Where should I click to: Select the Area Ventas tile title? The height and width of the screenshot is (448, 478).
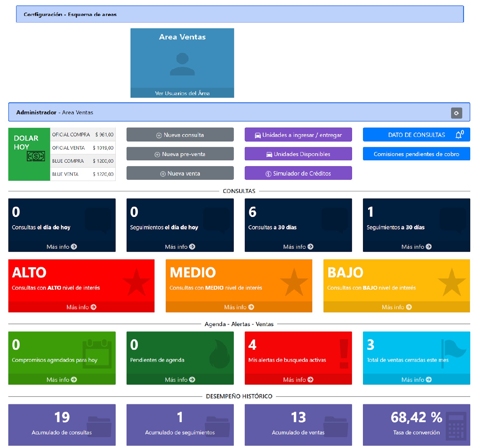click(x=182, y=37)
